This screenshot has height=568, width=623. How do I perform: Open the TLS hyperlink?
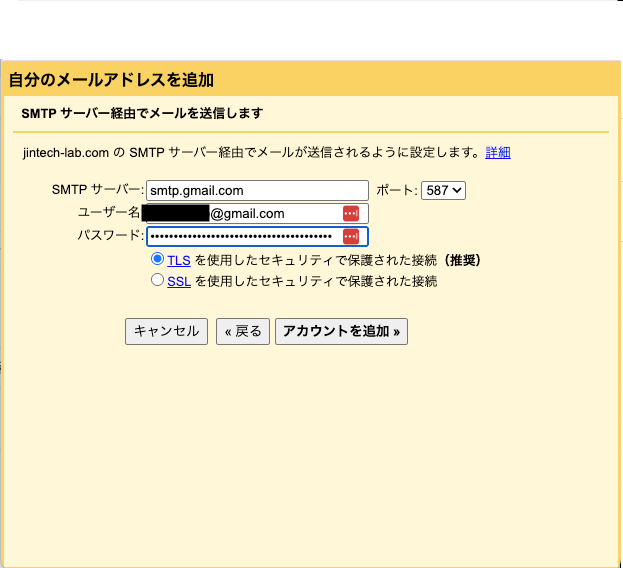click(179, 260)
